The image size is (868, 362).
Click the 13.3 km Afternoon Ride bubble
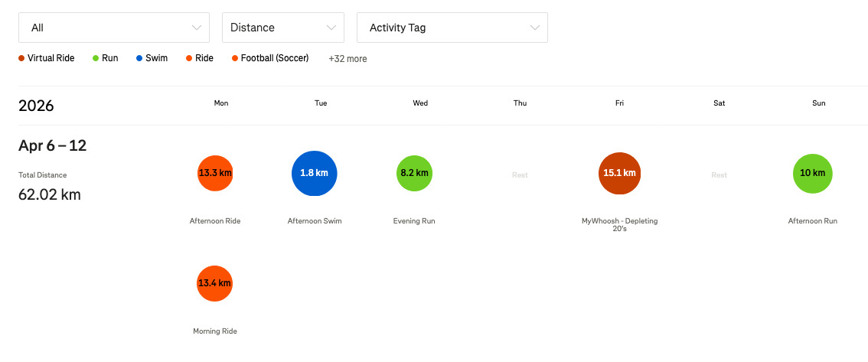pyautogui.click(x=214, y=173)
